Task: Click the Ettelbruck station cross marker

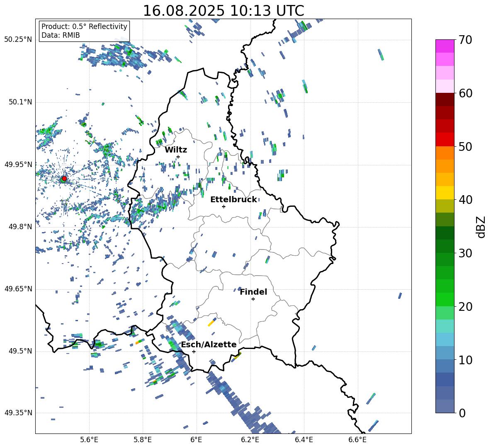Action: click(224, 206)
